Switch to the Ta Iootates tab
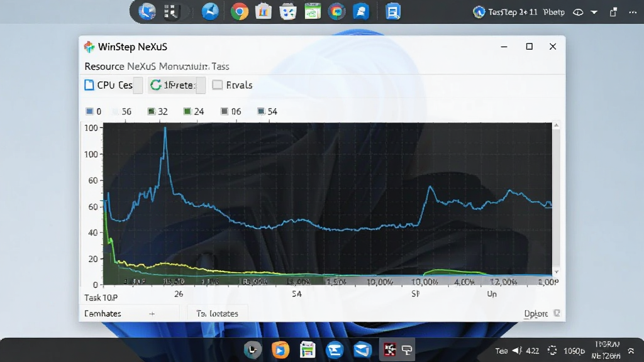 (x=217, y=314)
